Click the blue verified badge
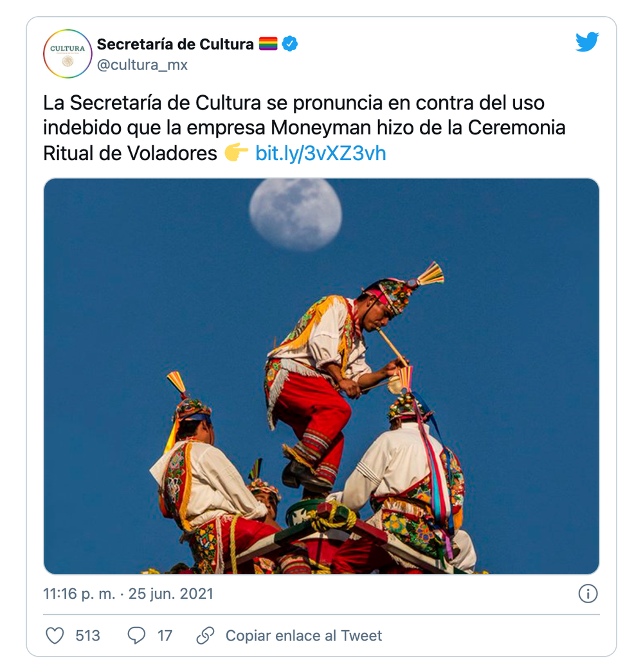 (290, 44)
